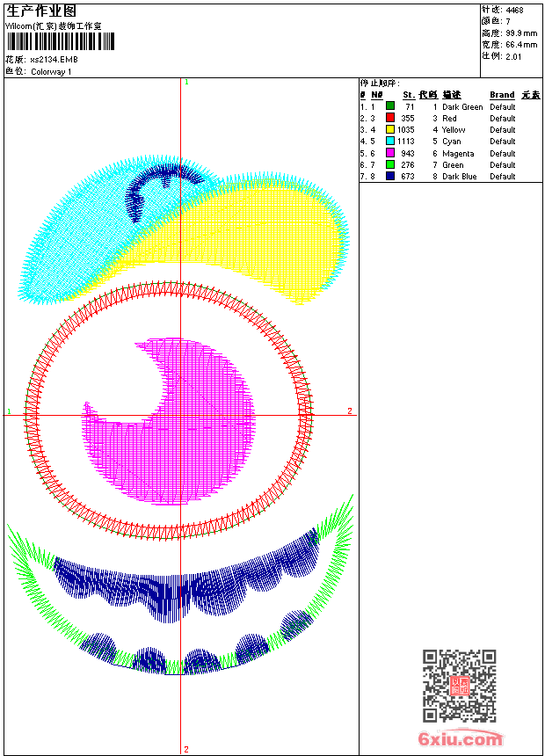This screenshot has width=545, height=756.
Task: Select the Red color swatch
Action: point(390,118)
